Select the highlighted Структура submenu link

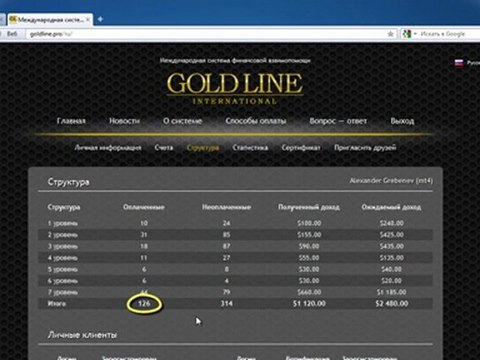click(203, 148)
